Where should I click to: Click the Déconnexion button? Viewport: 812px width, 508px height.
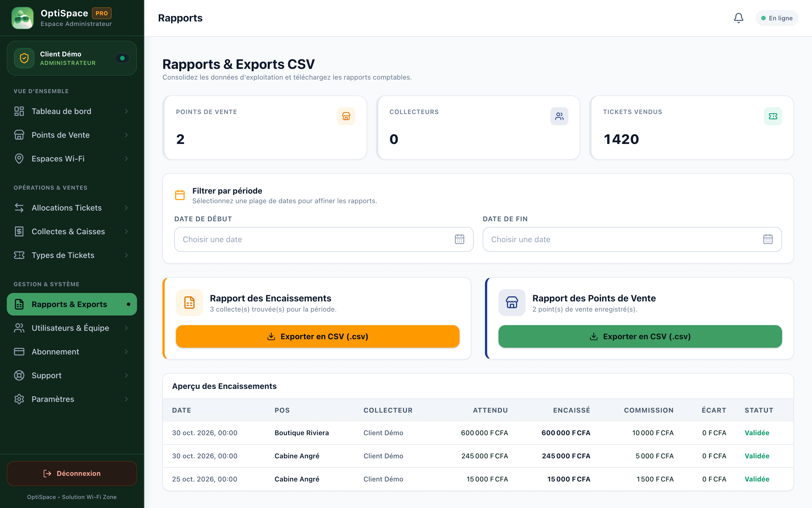72,473
